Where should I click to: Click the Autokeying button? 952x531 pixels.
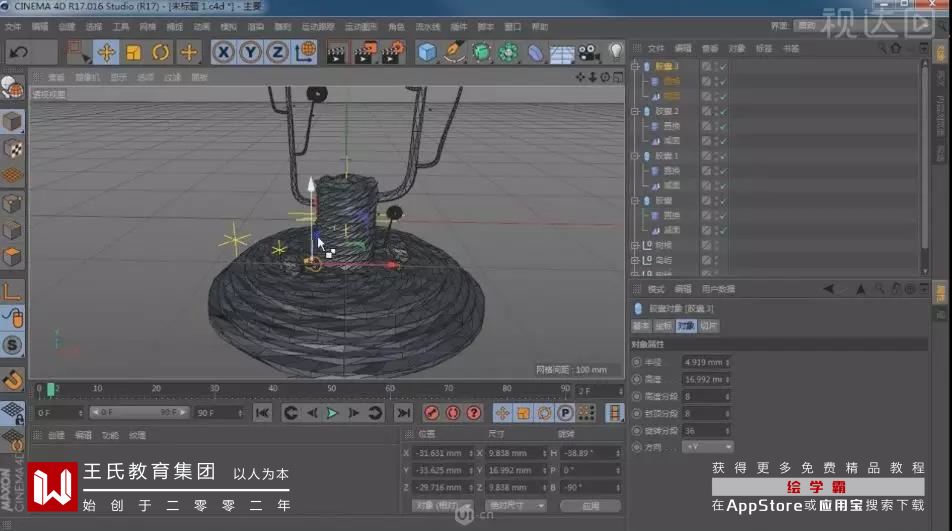453,413
